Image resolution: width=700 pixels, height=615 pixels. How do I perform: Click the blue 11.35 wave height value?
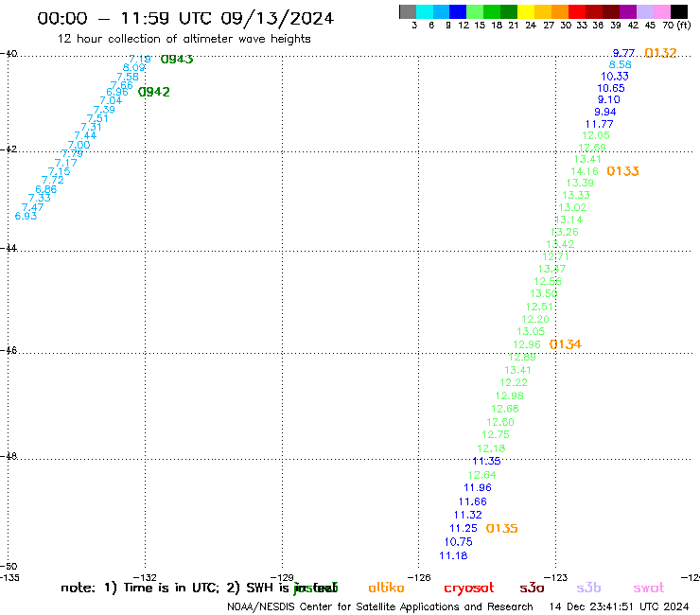pyautogui.click(x=486, y=462)
